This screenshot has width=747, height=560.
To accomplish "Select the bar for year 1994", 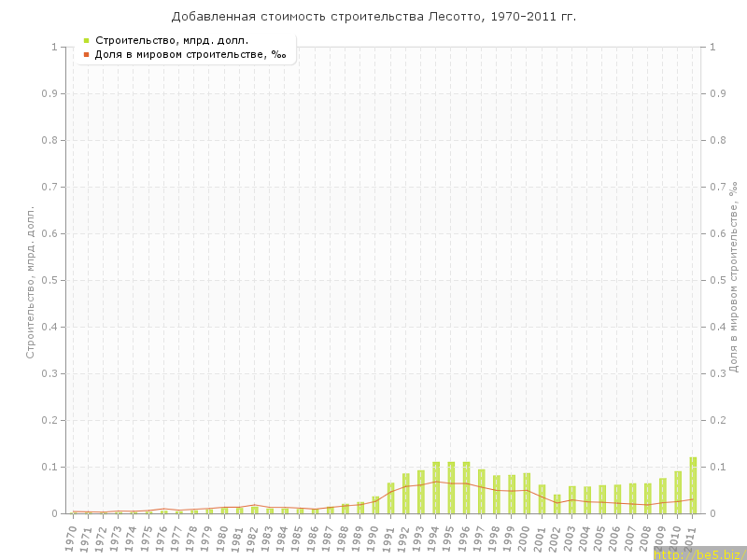I will [436, 488].
